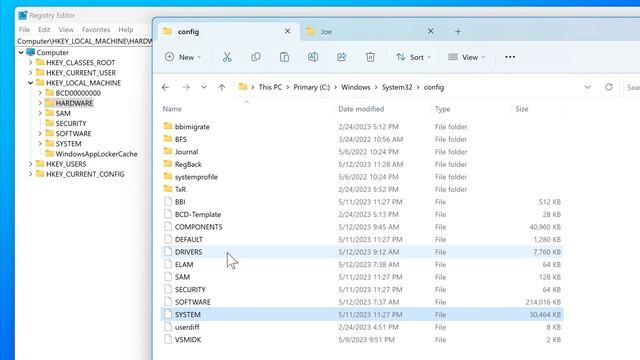640x360 pixels.
Task: Close the config tab
Action: (x=287, y=31)
